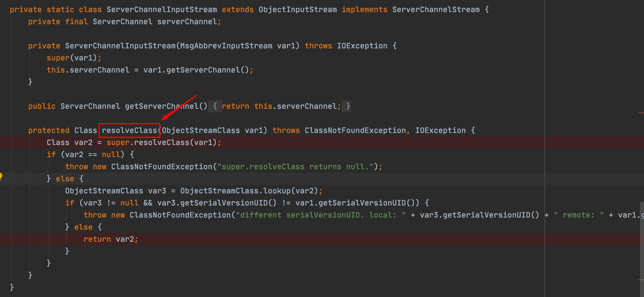Viewport: 644px width, 297px height.
Task: Click ServerChannelInputStream in the class declaration
Action: click(x=162, y=9)
